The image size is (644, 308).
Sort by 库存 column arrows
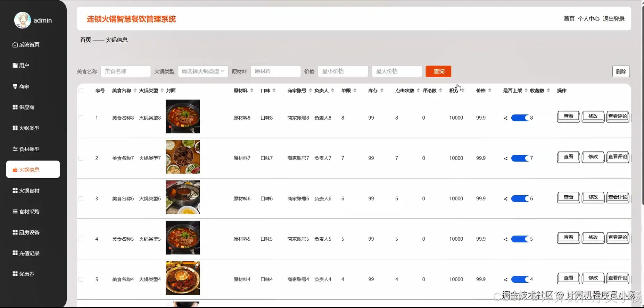click(382, 91)
